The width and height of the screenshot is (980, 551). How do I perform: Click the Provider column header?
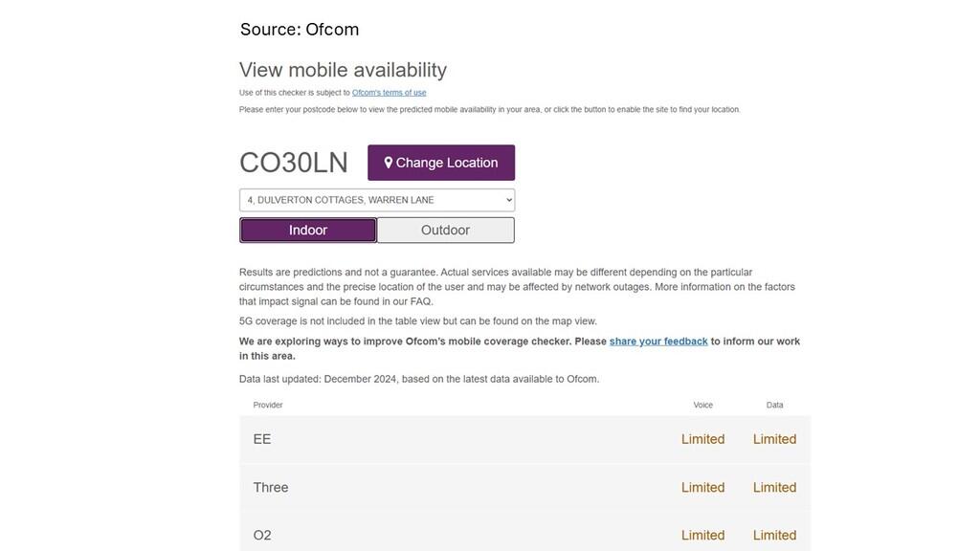[x=268, y=405]
